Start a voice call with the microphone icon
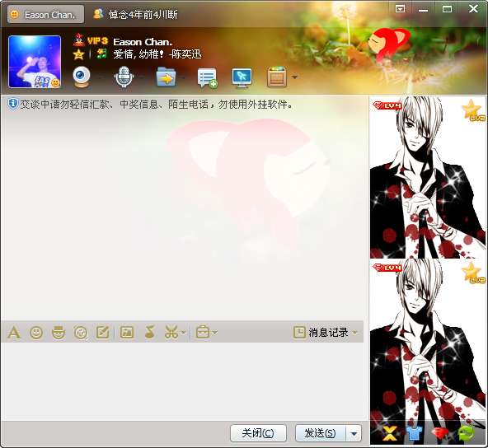Screen dimensions: 488x448 [124, 77]
